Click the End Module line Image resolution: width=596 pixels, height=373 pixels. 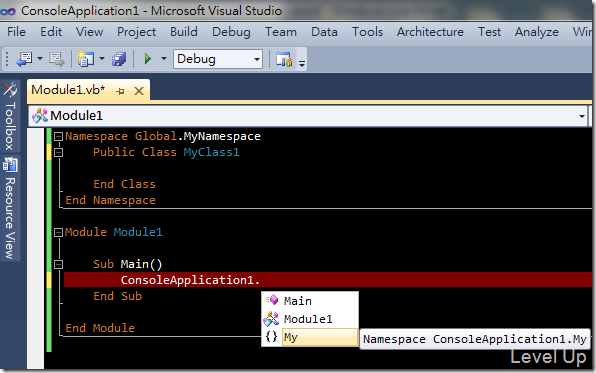[x=100, y=328]
